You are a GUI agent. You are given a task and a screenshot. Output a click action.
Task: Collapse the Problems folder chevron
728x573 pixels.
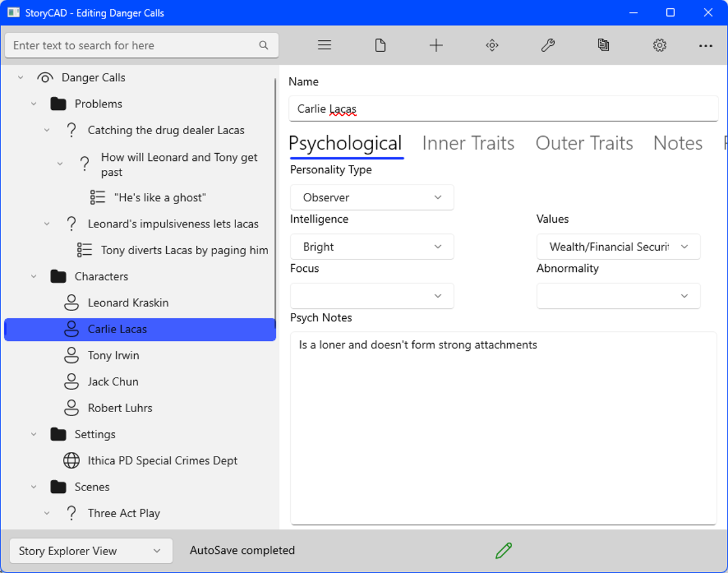pyautogui.click(x=34, y=104)
